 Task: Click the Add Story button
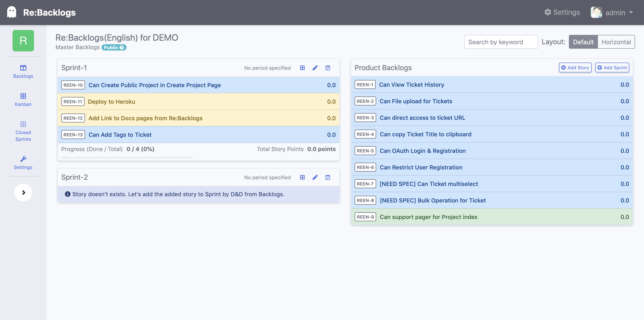point(575,67)
